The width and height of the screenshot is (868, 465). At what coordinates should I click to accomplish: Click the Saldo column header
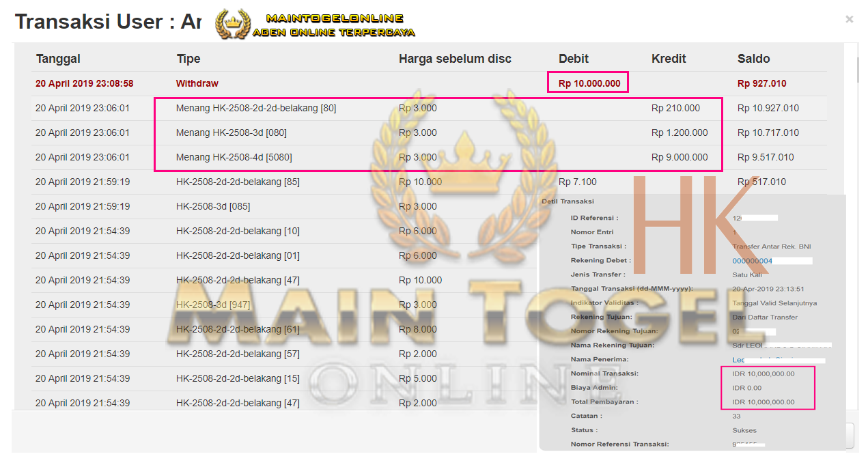tap(754, 59)
